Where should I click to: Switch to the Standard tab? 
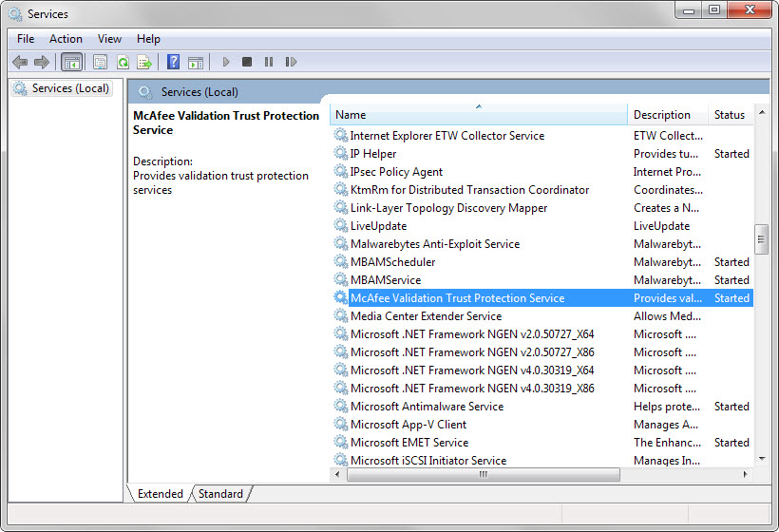[220, 494]
